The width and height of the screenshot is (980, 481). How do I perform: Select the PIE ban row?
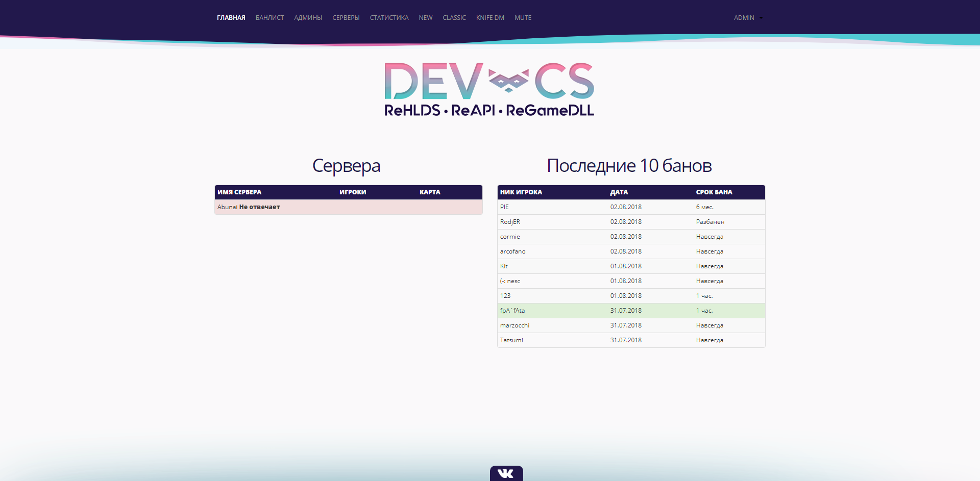631,207
